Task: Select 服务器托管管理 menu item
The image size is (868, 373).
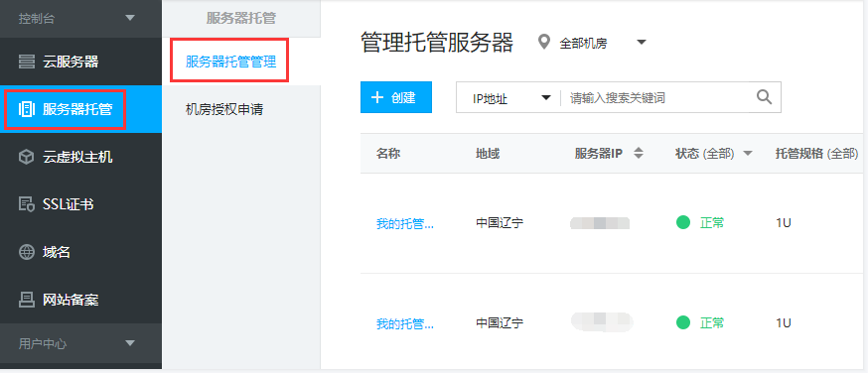Action: (x=230, y=62)
